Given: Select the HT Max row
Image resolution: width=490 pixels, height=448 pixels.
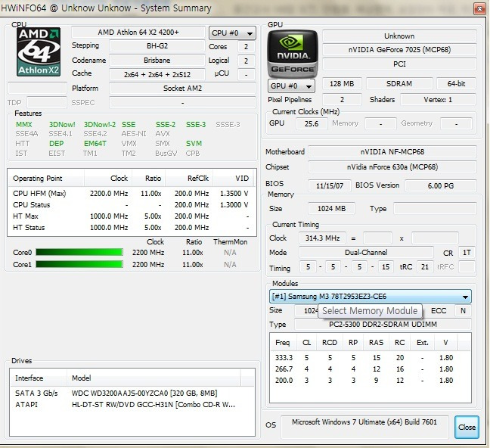Looking at the screenshot, I should 132,216.
